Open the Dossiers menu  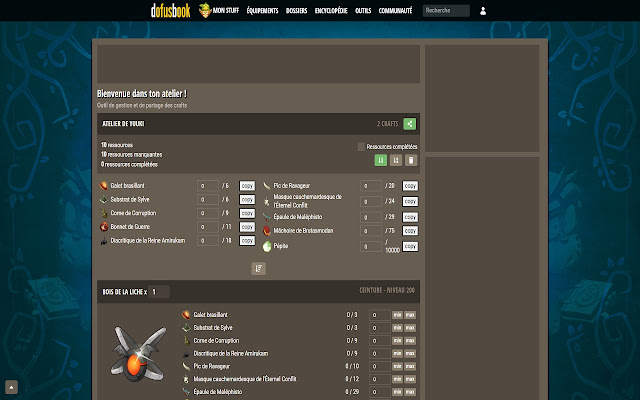[296, 11]
